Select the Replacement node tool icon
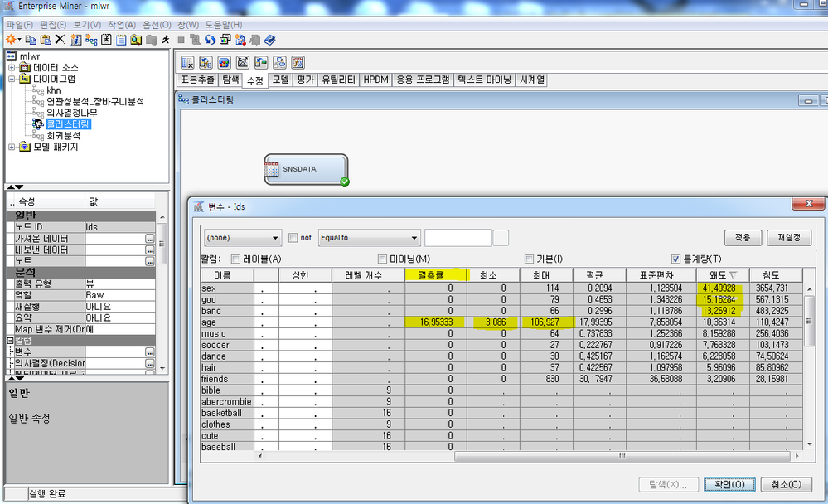 (x=261, y=63)
